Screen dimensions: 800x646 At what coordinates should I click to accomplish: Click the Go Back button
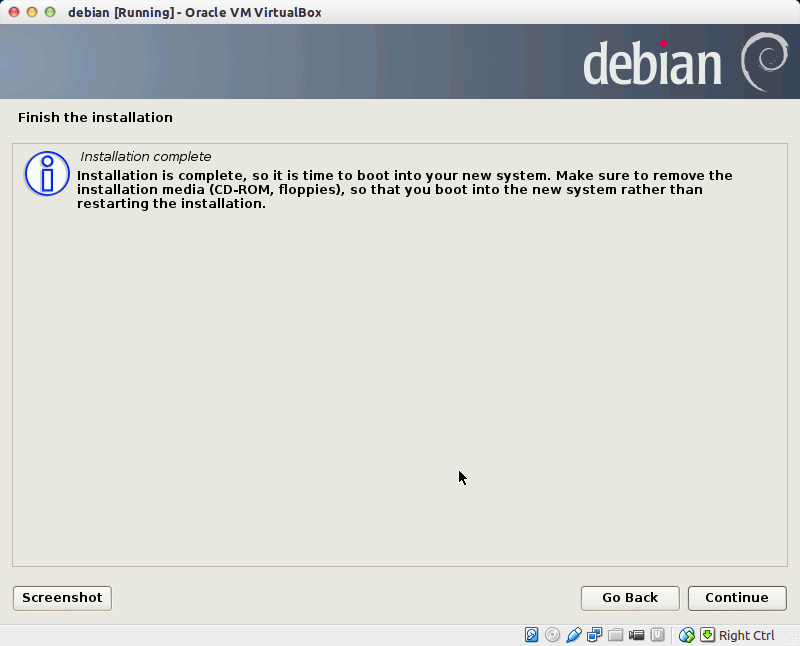click(x=630, y=598)
